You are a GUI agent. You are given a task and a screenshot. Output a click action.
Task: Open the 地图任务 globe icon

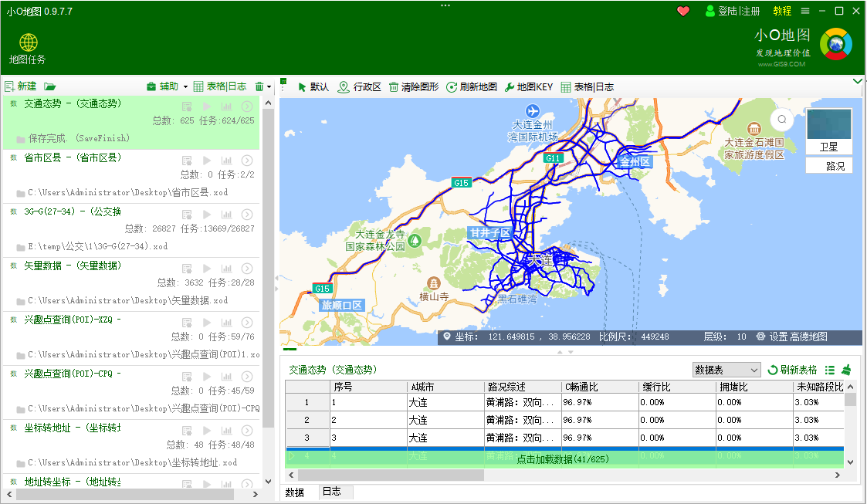(28, 43)
